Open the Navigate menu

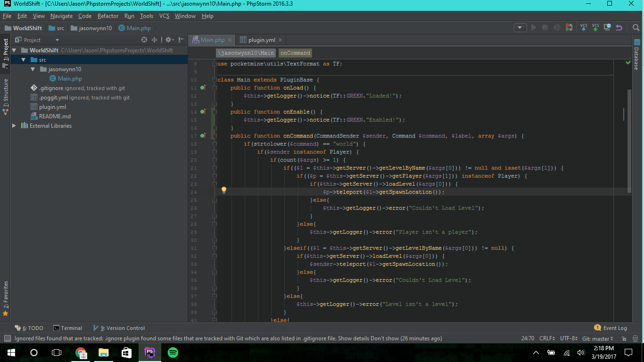pos(61,16)
